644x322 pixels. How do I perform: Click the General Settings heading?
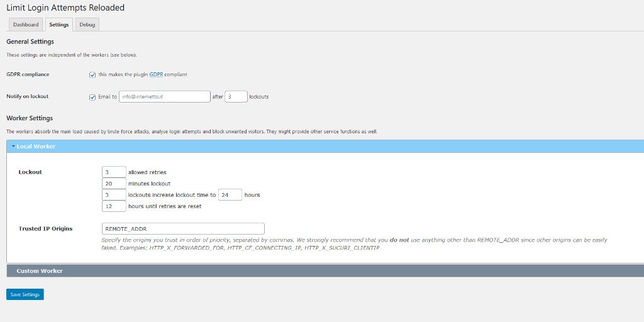coord(30,42)
